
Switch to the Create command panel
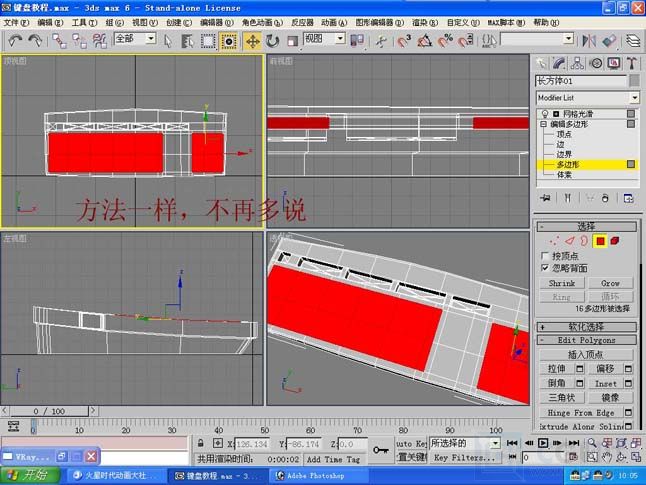coord(541,63)
